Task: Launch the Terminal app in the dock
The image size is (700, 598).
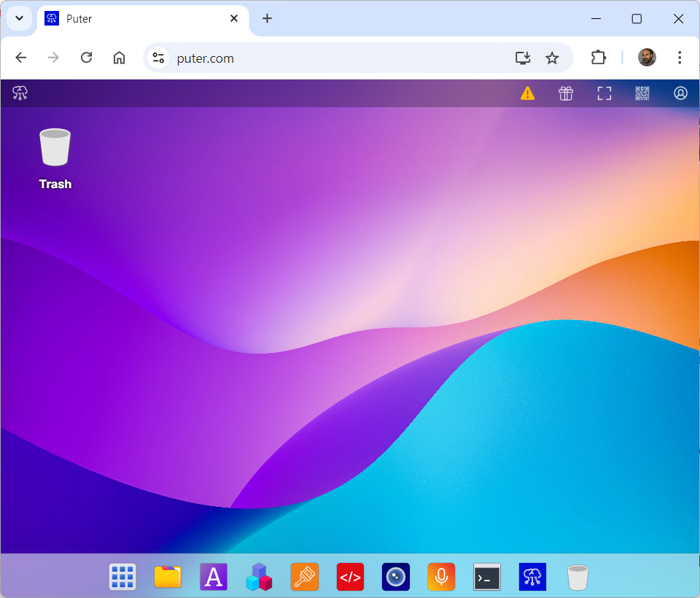Action: coord(487,577)
